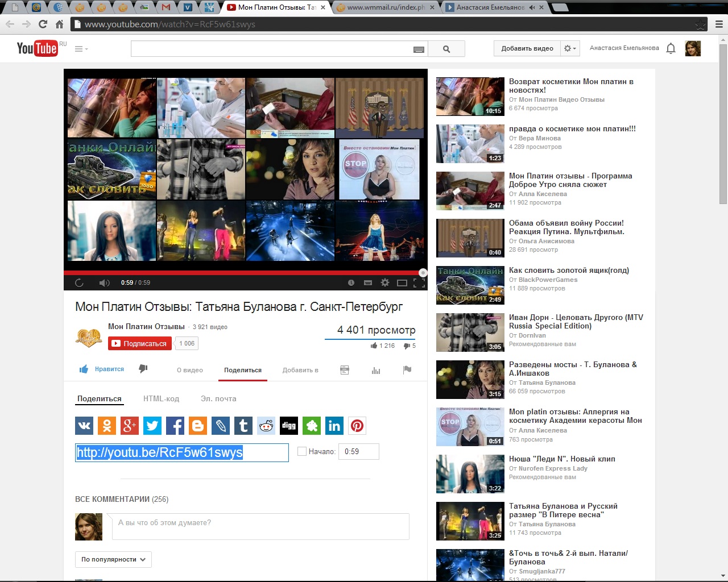Mute the video volume
The height and width of the screenshot is (582, 728).
click(104, 282)
